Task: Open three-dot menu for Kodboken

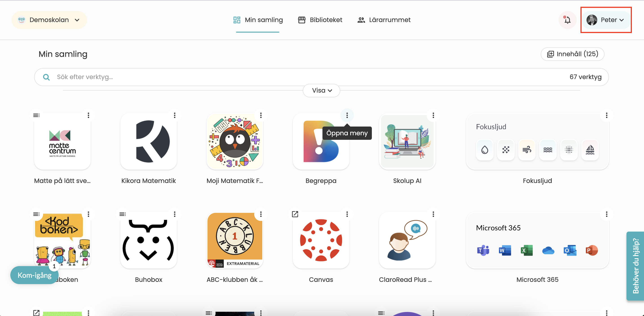Action: point(88,214)
